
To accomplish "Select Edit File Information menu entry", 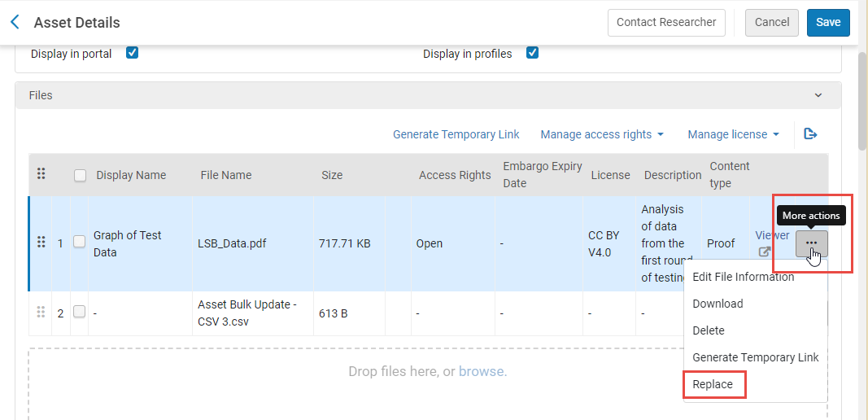I will (x=743, y=277).
